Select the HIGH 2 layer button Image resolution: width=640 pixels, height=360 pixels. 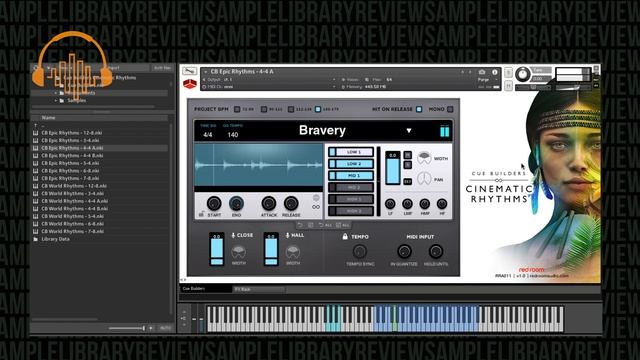click(354, 211)
